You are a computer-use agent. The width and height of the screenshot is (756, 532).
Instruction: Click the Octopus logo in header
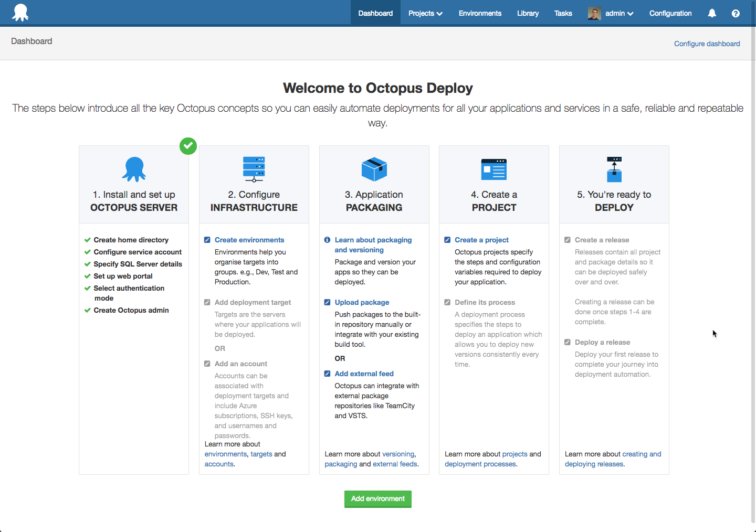20,13
